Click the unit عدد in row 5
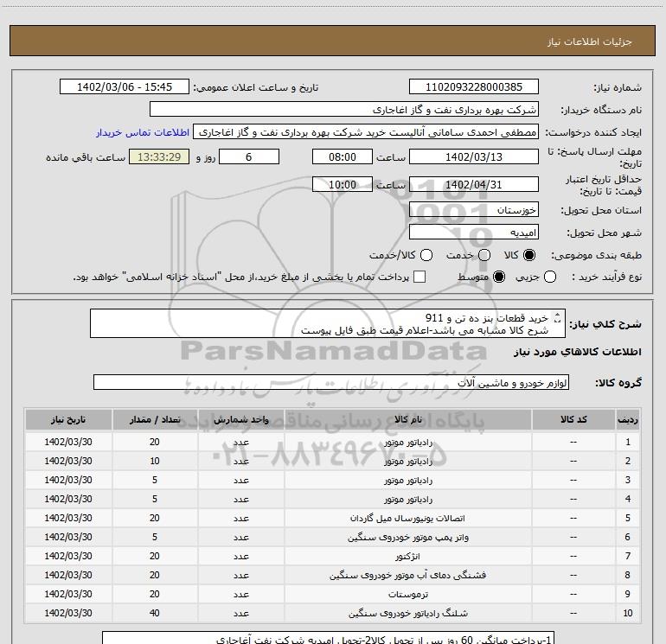This screenshot has width=666, height=644. (240, 519)
